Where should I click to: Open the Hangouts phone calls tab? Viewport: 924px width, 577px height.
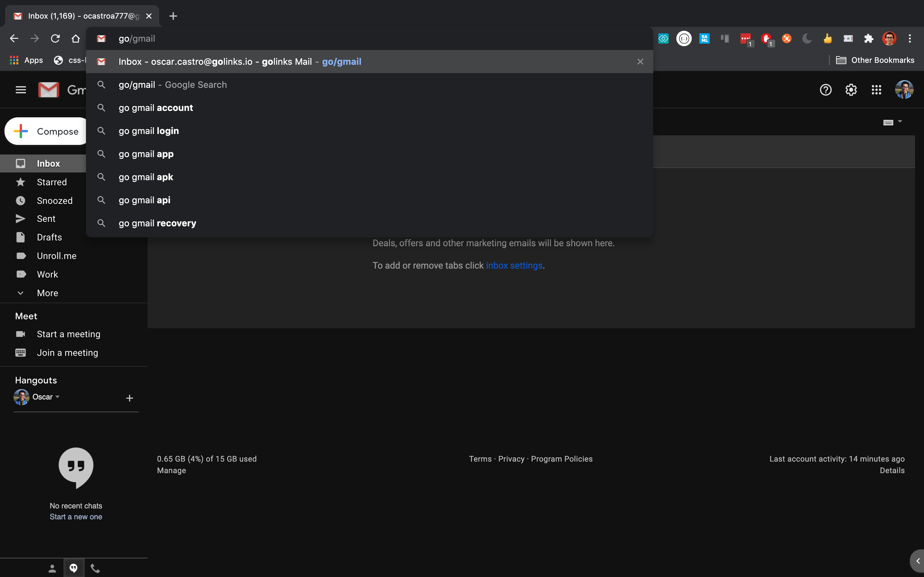[95, 569]
